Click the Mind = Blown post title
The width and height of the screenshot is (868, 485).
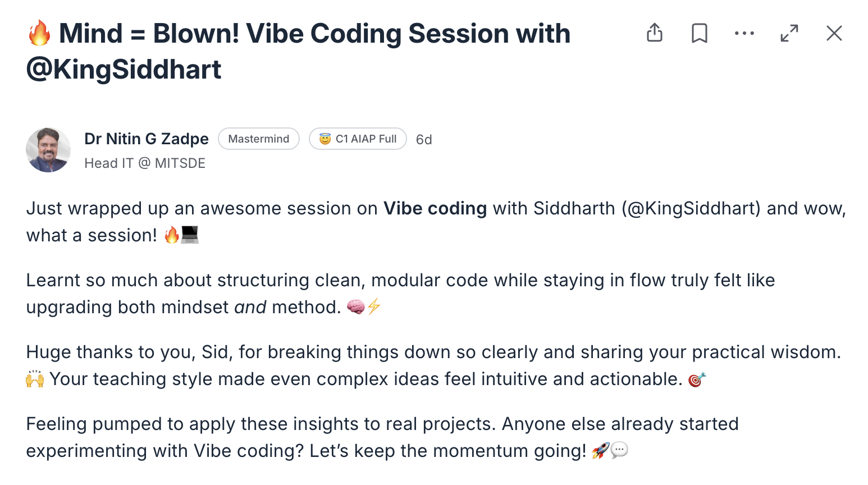point(298,51)
